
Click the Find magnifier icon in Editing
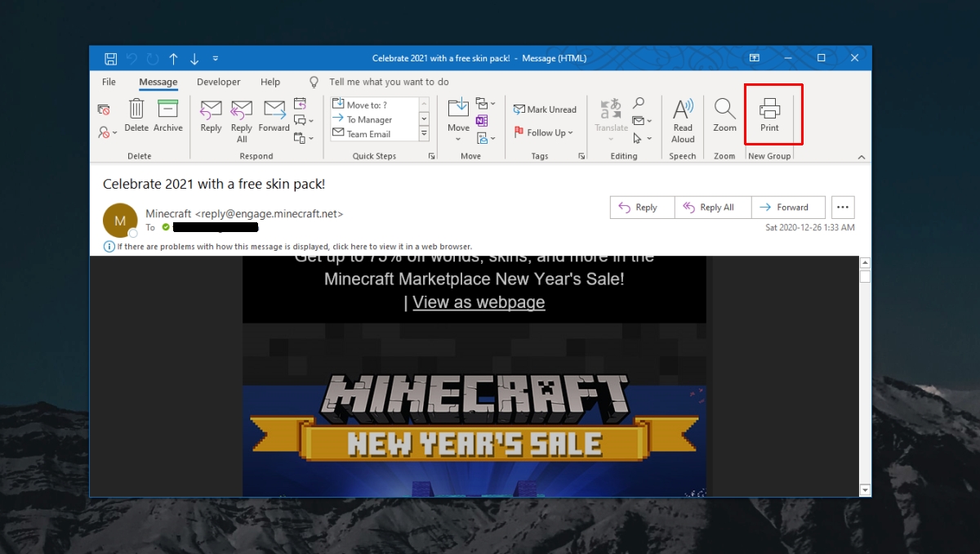coord(639,103)
